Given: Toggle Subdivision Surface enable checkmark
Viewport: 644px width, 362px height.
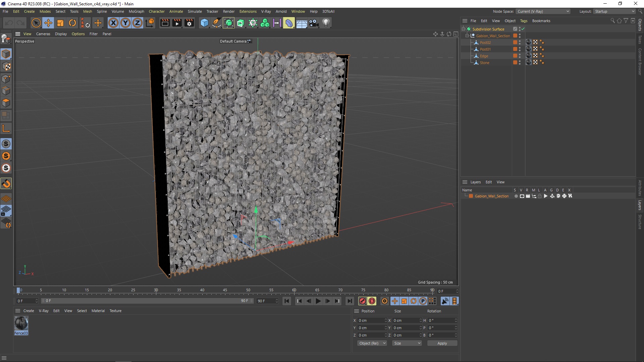Looking at the screenshot, I should 523,29.
